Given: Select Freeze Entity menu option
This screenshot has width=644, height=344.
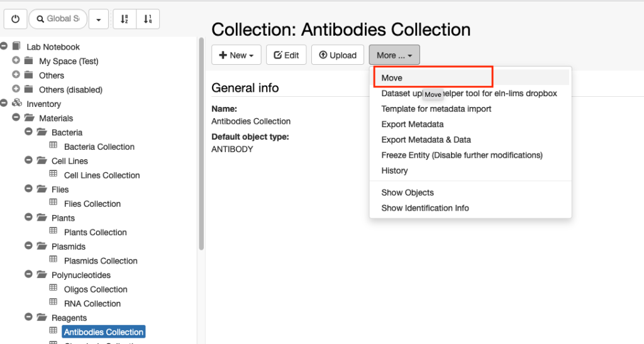Looking at the screenshot, I should (x=462, y=155).
